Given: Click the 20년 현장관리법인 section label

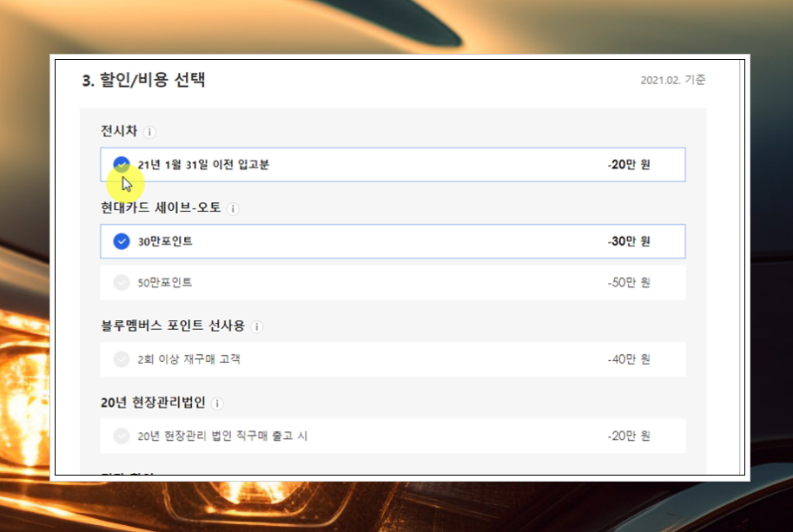Looking at the screenshot, I should click(x=153, y=403).
